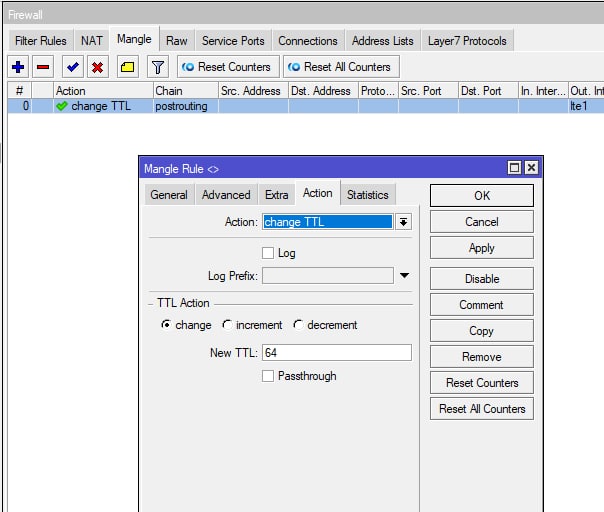The image size is (604, 512).
Task: Add a new mangle rule with plus icon
Action: pos(18,67)
